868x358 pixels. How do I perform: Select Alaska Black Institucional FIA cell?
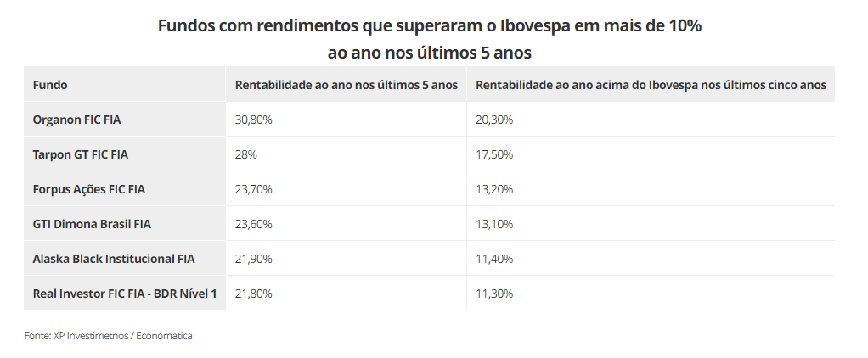[114, 259]
